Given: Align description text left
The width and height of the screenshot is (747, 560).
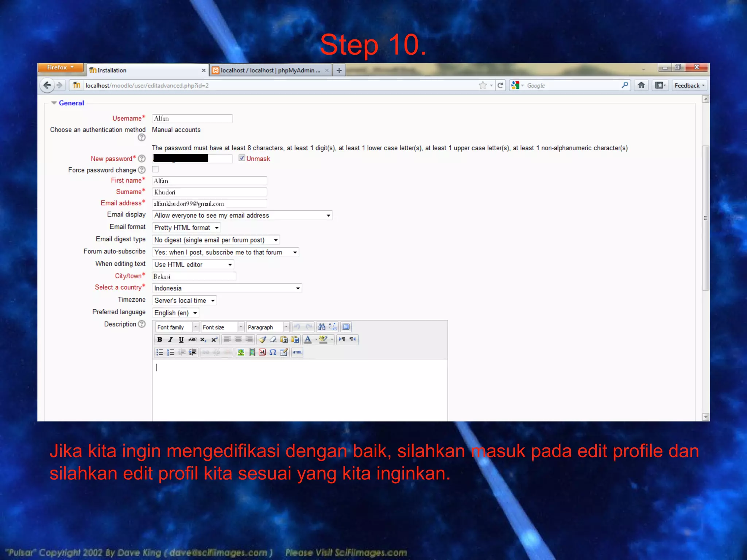Looking at the screenshot, I should point(227,339).
